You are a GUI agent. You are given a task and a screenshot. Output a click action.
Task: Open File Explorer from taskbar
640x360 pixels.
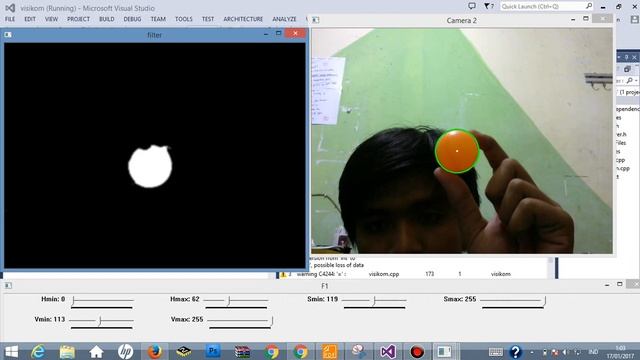click(67, 352)
